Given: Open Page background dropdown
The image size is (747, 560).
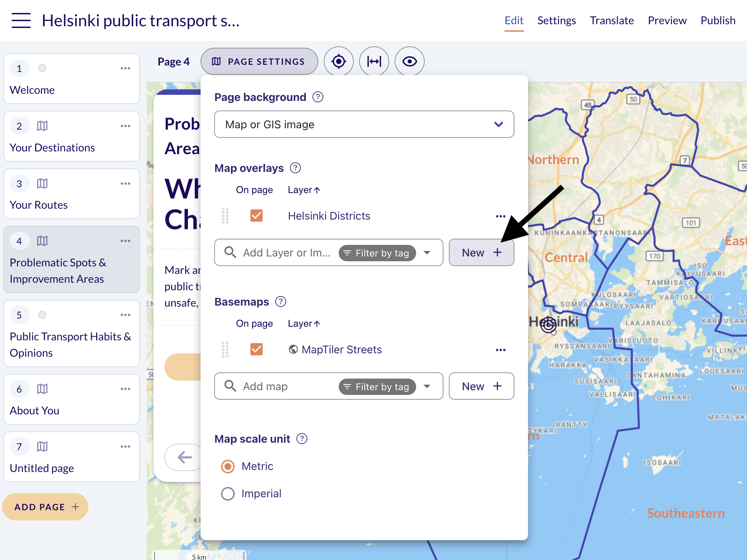Looking at the screenshot, I should tap(364, 124).
